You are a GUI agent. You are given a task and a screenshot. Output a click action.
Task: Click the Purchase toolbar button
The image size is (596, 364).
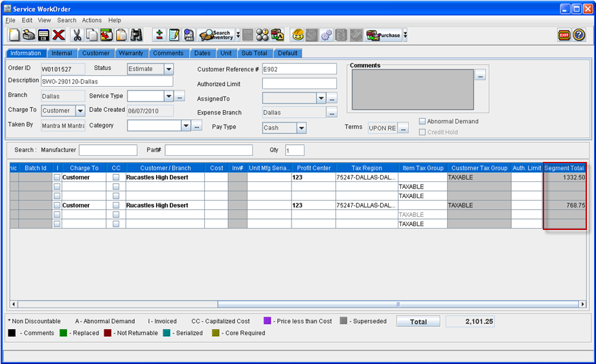[383, 35]
